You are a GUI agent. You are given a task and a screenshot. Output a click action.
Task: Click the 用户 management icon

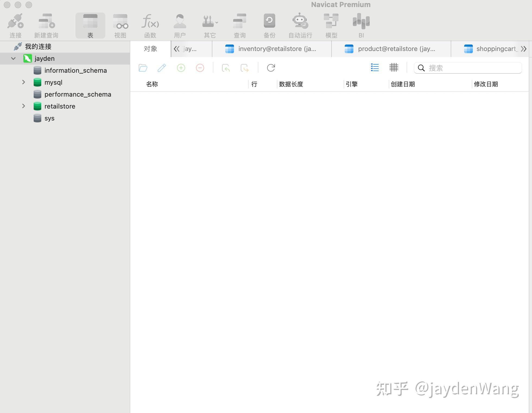point(180,24)
